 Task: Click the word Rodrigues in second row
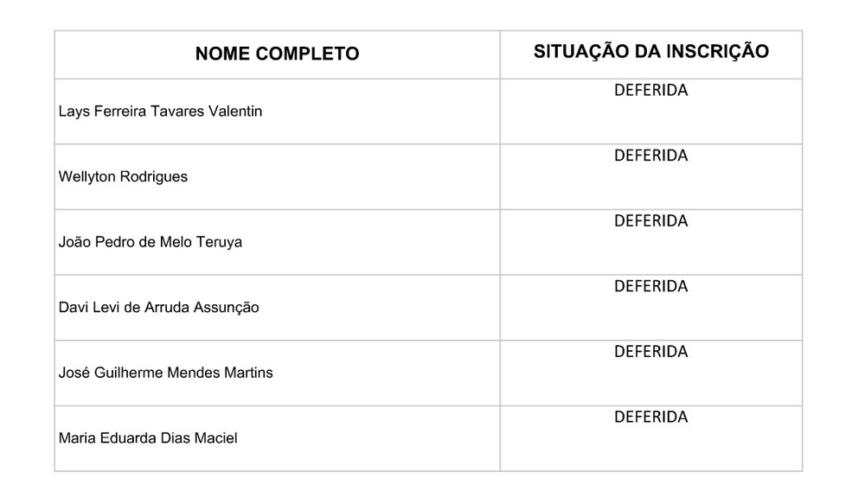(x=154, y=176)
